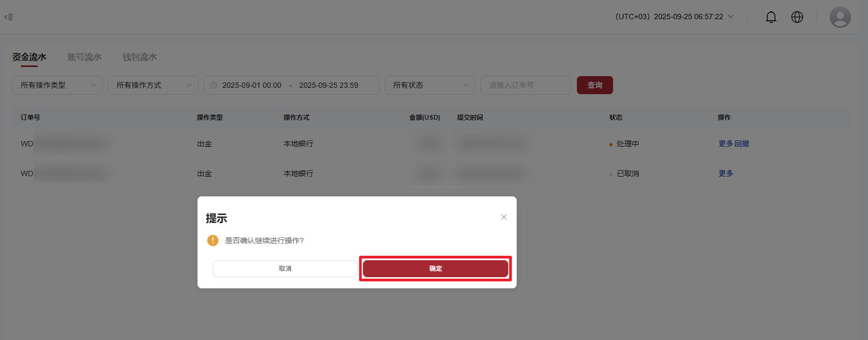Click the 状态 column header
Screen dimensions: 868x340
616,117
